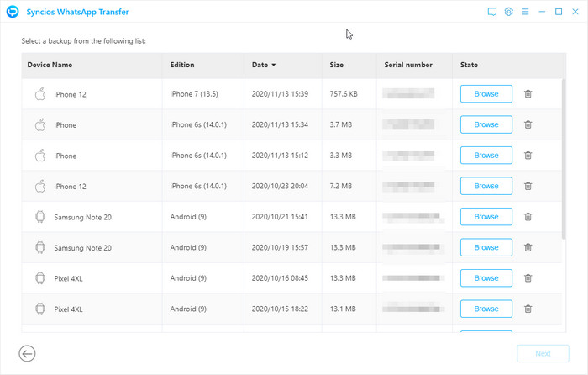The height and width of the screenshot is (375, 588).
Task: Go back using the left arrow circle
Action: pyautogui.click(x=27, y=354)
